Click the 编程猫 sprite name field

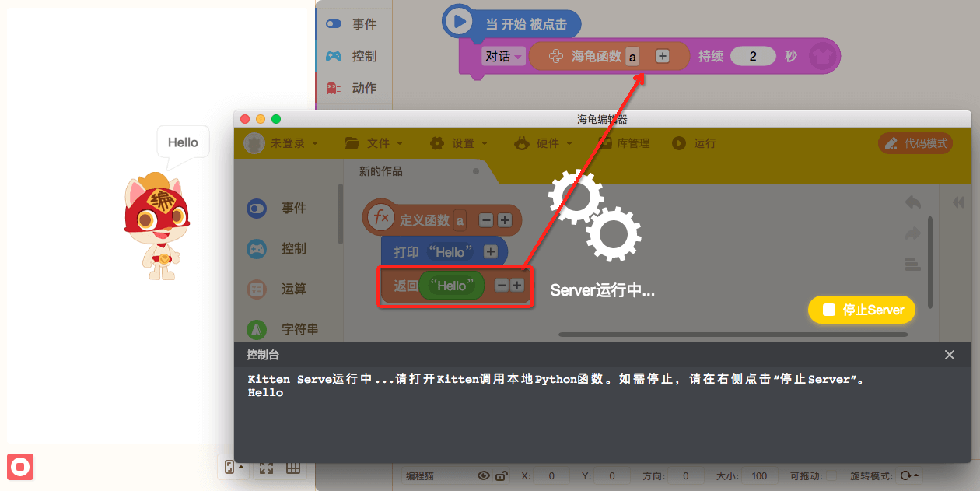click(437, 475)
